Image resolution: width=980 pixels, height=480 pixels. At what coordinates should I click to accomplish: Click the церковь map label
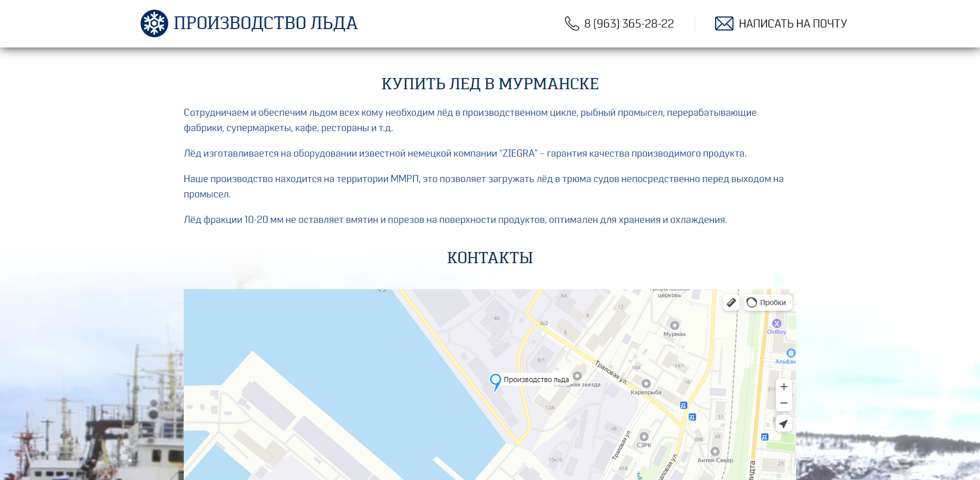(x=669, y=295)
